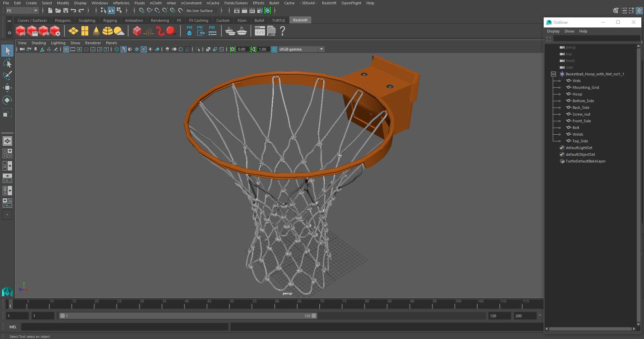Toggle isolate select in viewport

[198, 49]
